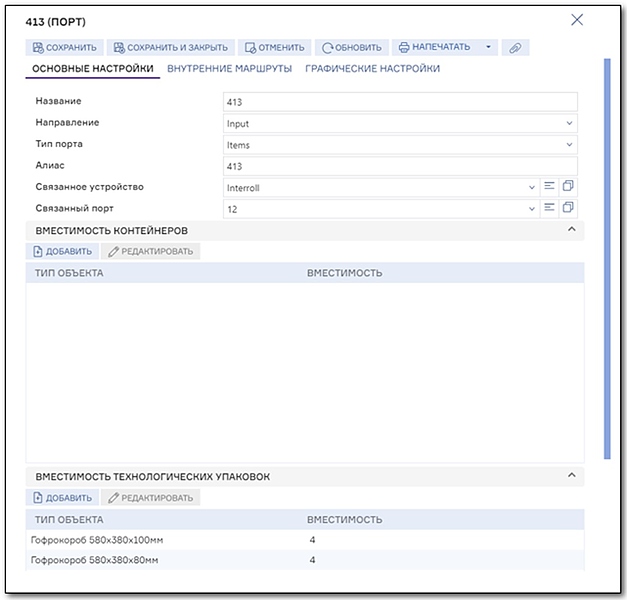Viewport: 627px width, 600px height.
Task: Expand the Направление dropdown
Action: pyautogui.click(x=569, y=124)
